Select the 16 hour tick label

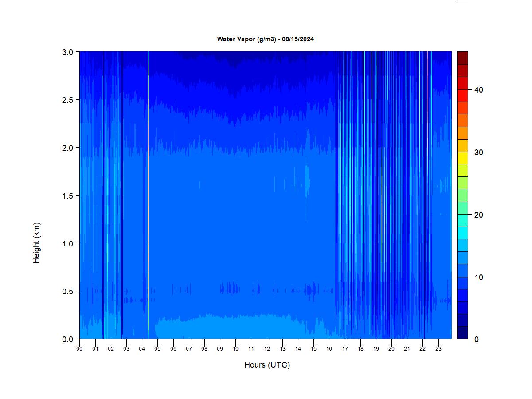pyautogui.click(x=329, y=349)
